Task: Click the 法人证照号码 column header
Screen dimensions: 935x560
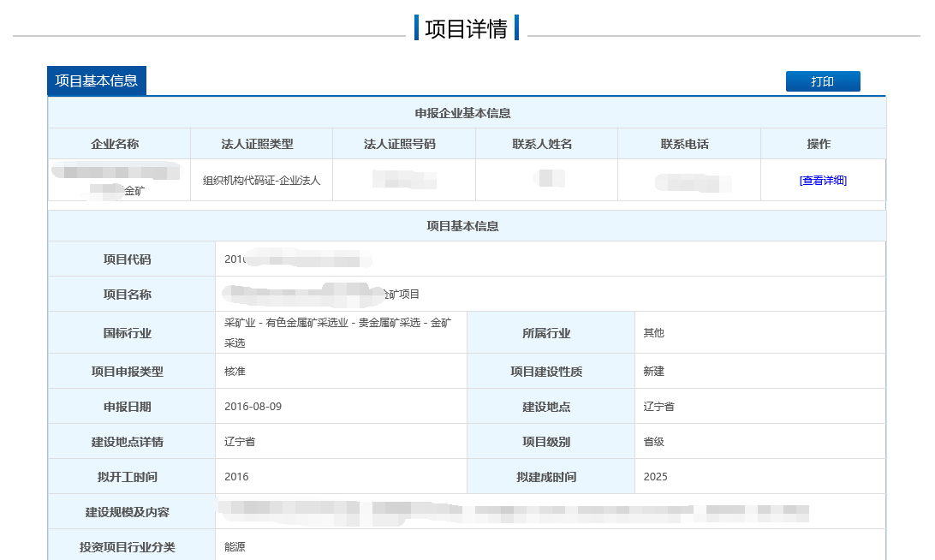Action: pyautogui.click(x=404, y=144)
